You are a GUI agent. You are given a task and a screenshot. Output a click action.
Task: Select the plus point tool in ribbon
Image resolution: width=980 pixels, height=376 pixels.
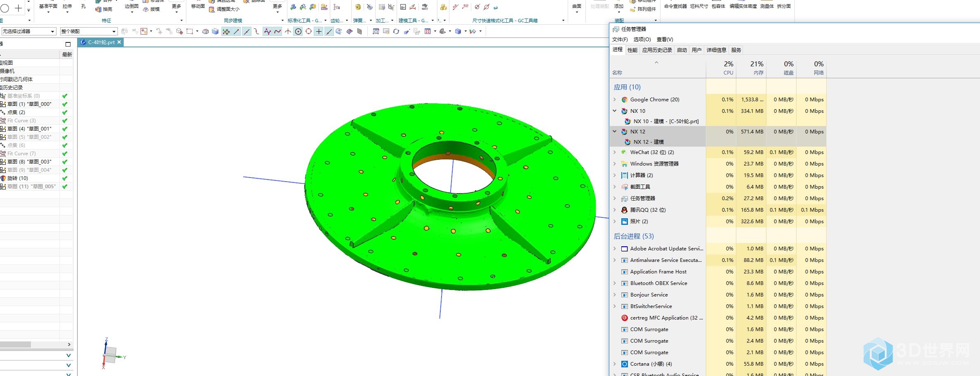point(19,8)
